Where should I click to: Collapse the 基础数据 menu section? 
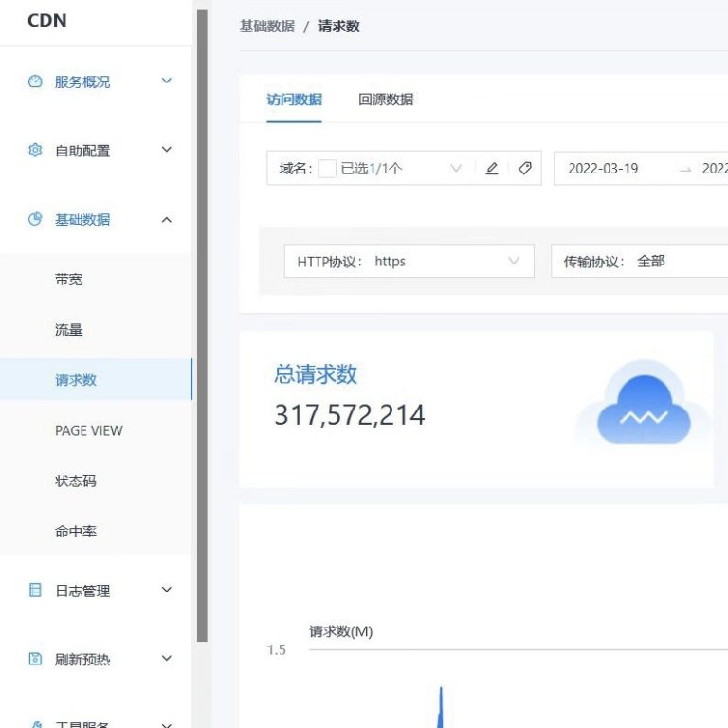tap(167, 220)
